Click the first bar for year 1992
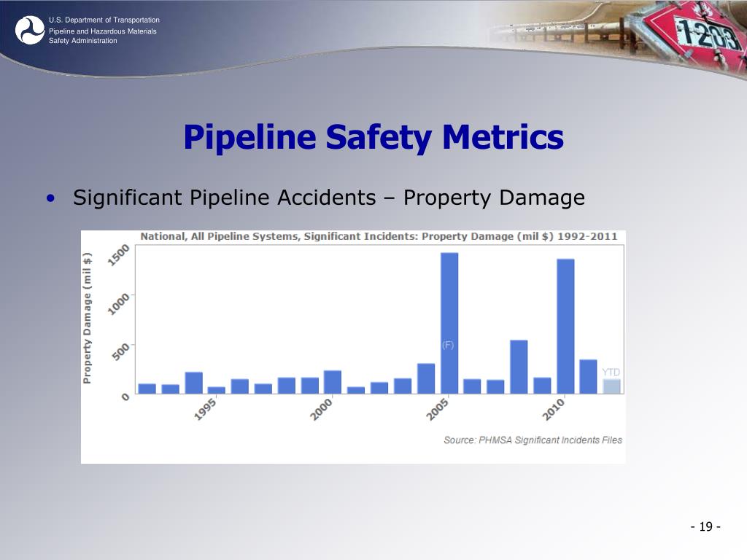This screenshot has width=747, height=560. pos(147,389)
